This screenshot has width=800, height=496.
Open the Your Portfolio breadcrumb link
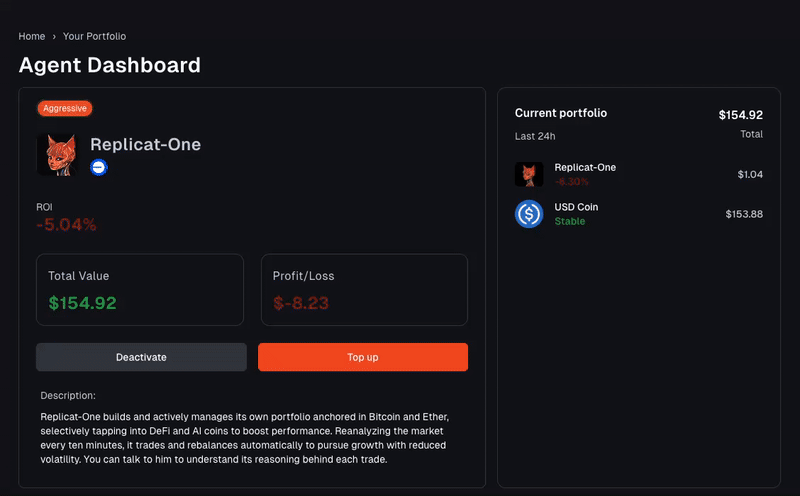click(94, 36)
